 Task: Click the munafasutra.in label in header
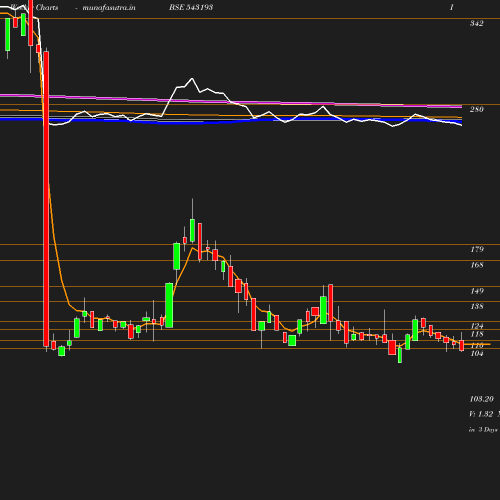[x=109, y=7]
